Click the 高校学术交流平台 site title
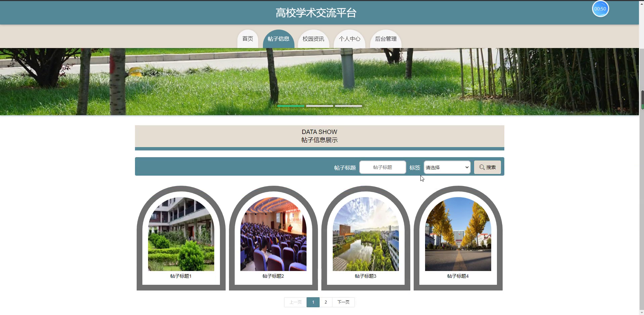The image size is (644, 315). coord(316,13)
